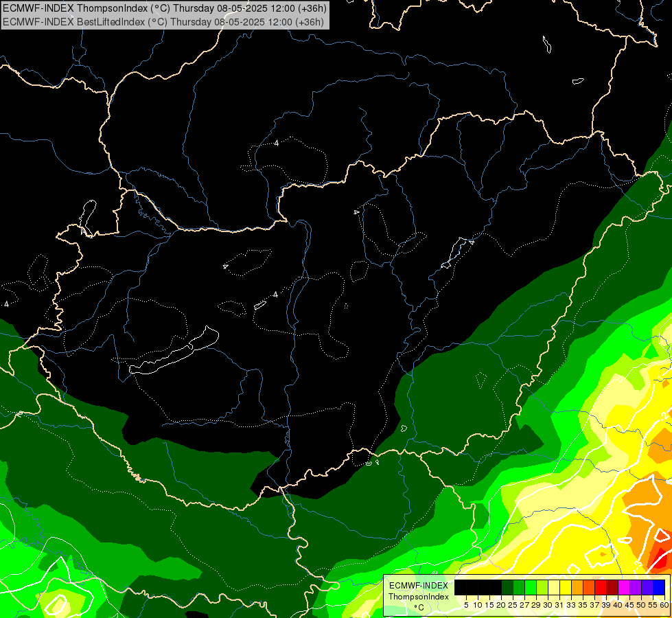Viewport: 672px width, 618px height.
Task: Click the BestLiftedIndex title line at top
Action: [x=163, y=22]
